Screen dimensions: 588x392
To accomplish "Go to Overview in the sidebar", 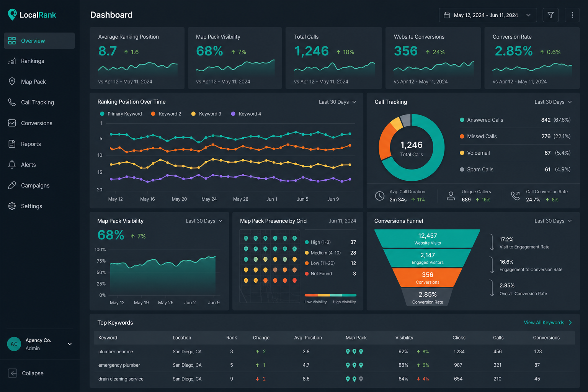I will click(39, 41).
